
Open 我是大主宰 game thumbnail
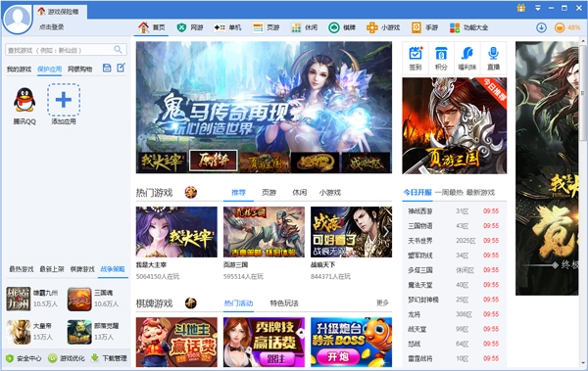176,232
